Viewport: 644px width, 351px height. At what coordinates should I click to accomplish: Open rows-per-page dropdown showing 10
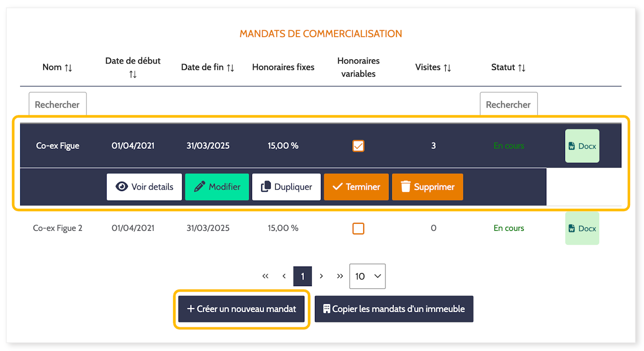pos(368,276)
